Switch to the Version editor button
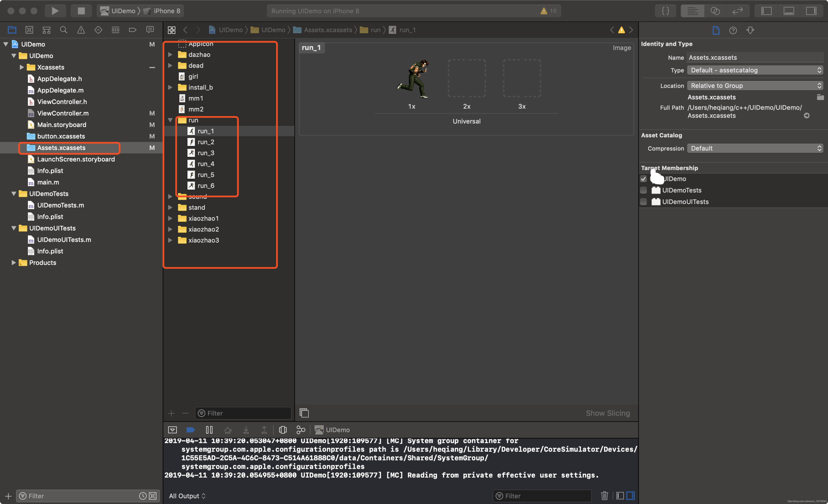828x504 pixels. [x=737, y=11]
